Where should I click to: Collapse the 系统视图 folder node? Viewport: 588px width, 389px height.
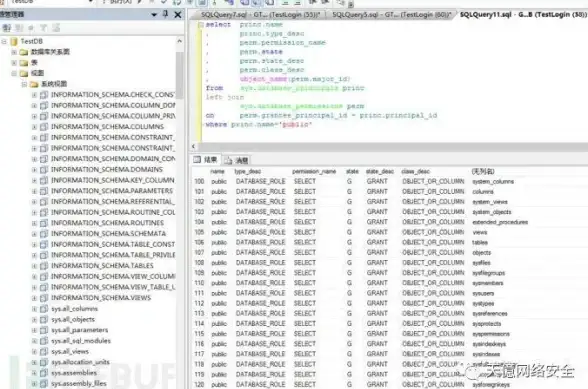tap(24, 84)
